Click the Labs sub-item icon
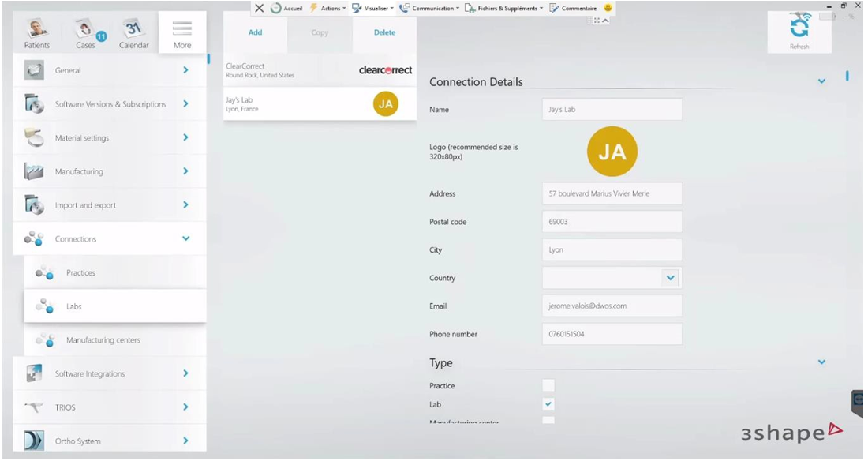This screenshot has height=465, width=868. tap(45, 306)
